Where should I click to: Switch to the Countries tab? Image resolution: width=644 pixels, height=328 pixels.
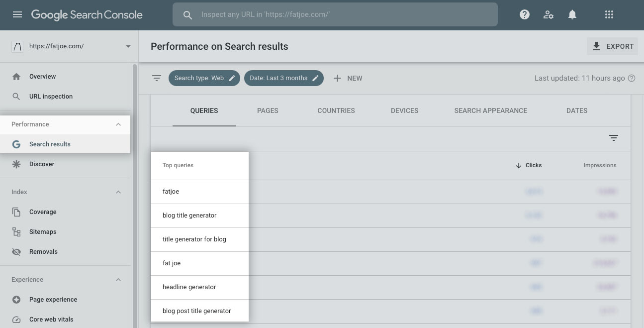tap(336, 110)
